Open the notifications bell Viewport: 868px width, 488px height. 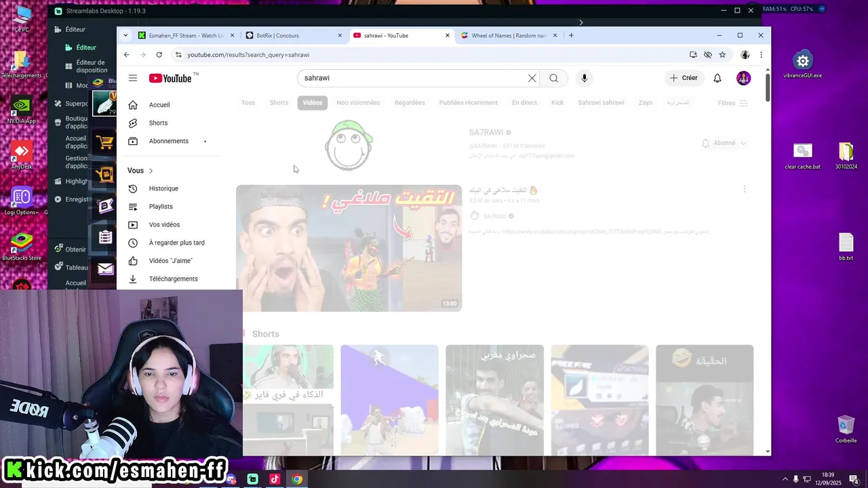pos(717,78)
